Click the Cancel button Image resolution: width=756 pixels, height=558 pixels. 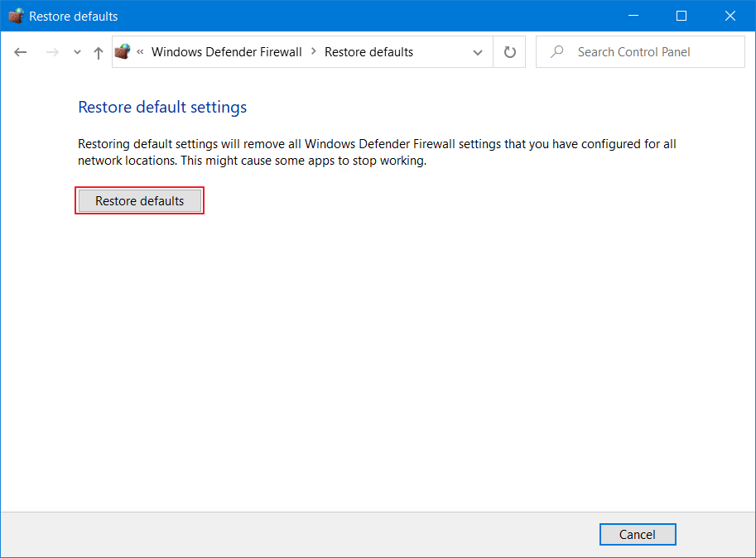[637, 534]
